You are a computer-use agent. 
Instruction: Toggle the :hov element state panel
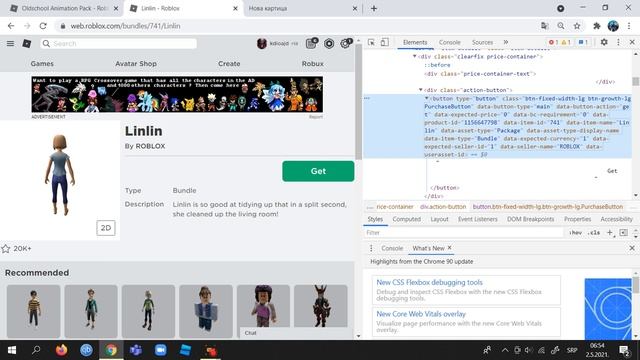576,233
